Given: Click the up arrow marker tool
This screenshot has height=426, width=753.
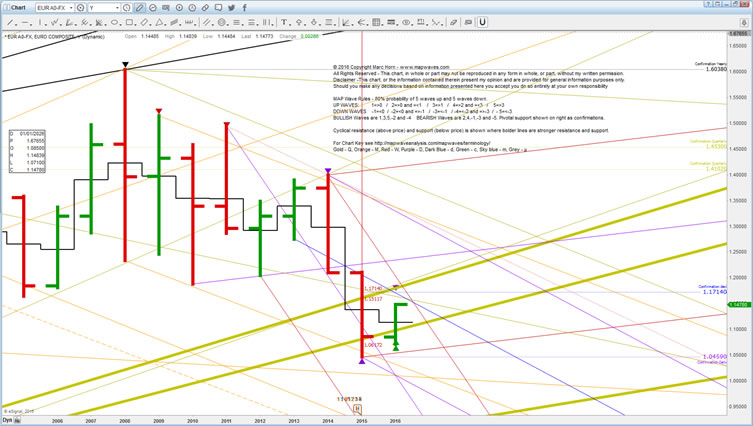Looking at the screenshot, I should (x=299, y=21).
